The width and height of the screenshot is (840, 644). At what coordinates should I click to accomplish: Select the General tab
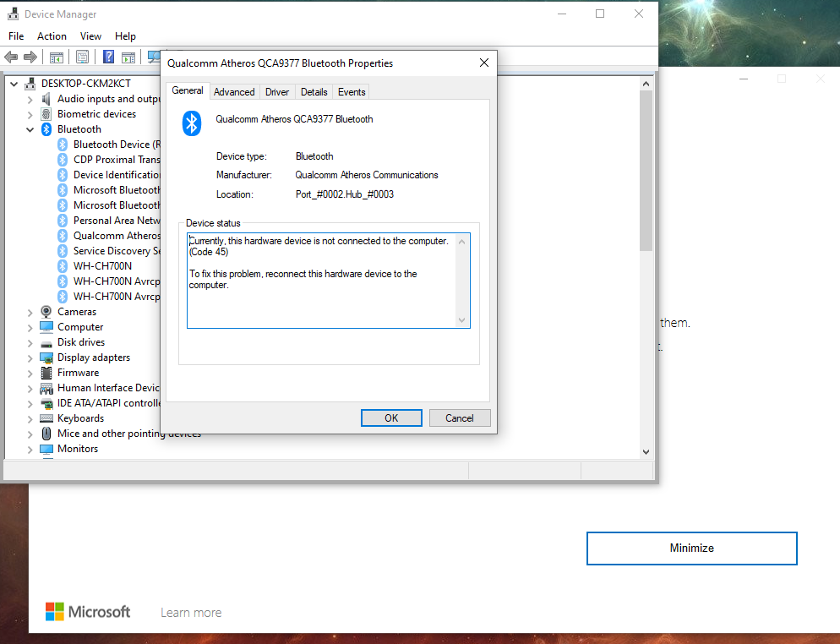tap(188, 90)
